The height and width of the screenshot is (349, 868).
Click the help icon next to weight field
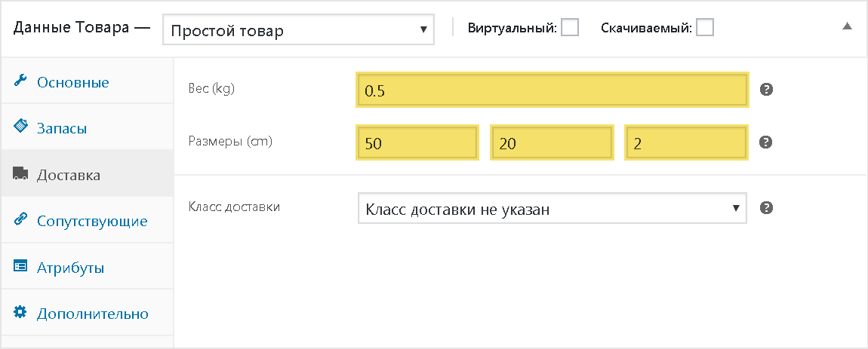[766, 90]
